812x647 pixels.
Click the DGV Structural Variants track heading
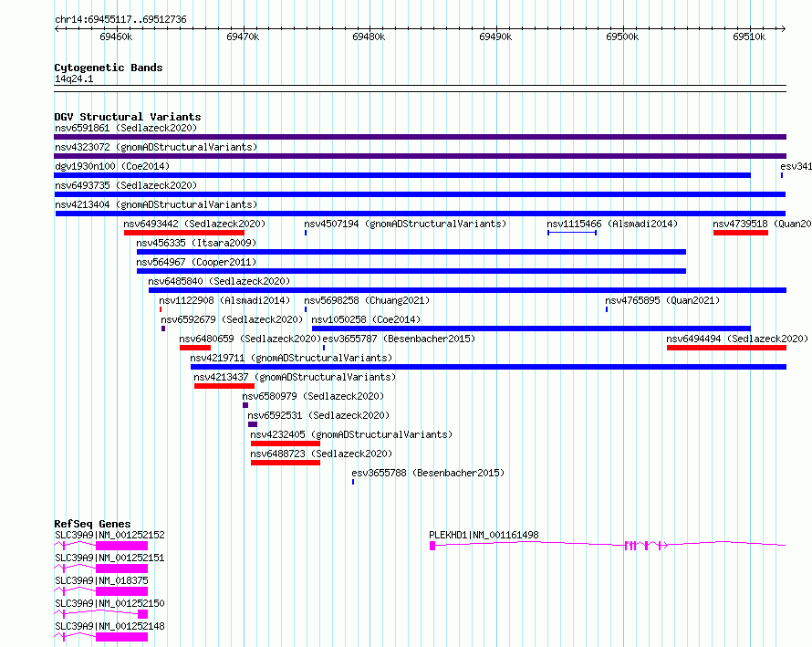pos(128,117)
